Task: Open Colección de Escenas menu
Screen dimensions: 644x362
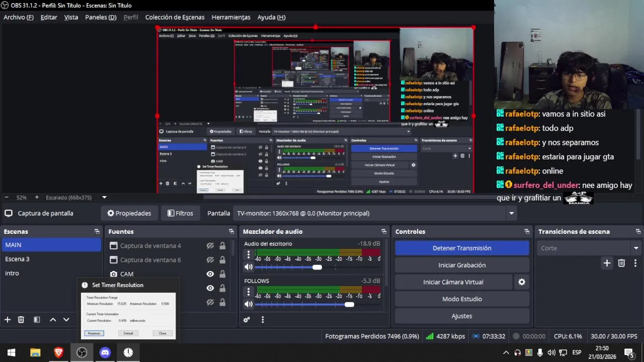Action: pyautogui.click(x=175, y=17)
